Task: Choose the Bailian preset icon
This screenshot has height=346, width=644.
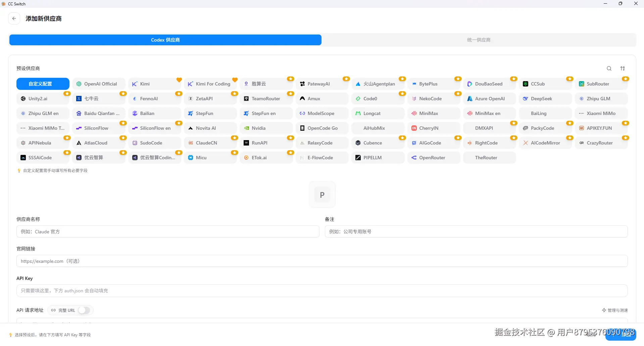Action: pos(135,113)
